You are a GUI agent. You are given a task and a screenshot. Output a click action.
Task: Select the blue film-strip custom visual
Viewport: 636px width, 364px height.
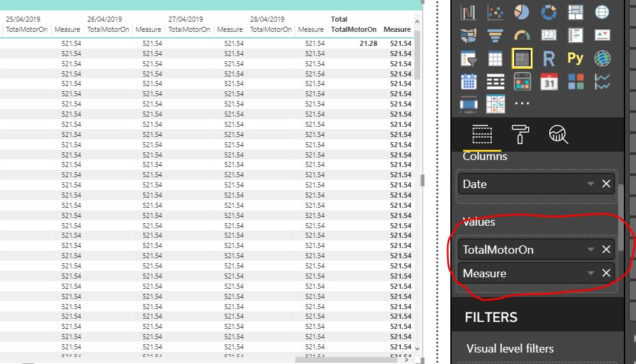[468, 105]
